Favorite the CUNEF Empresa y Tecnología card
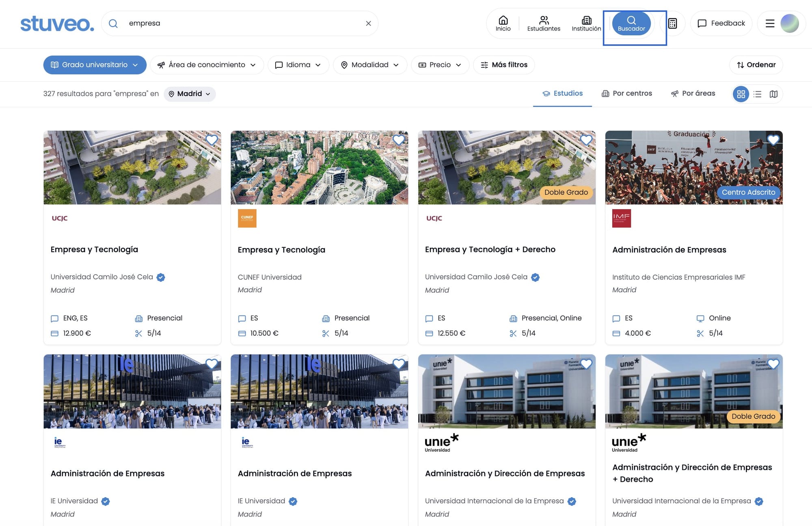The image size is (812, 526). pyautogui.click(x=399, y=140)
